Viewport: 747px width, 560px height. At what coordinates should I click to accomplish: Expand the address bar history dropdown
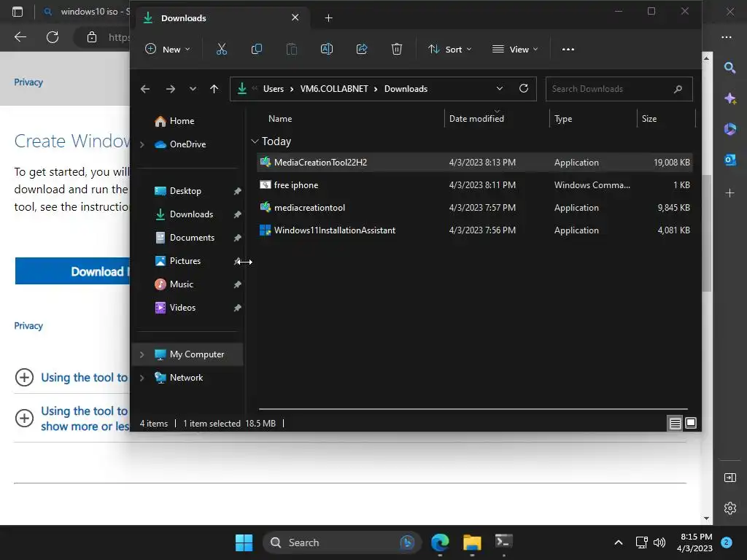(x=499, y=88)
